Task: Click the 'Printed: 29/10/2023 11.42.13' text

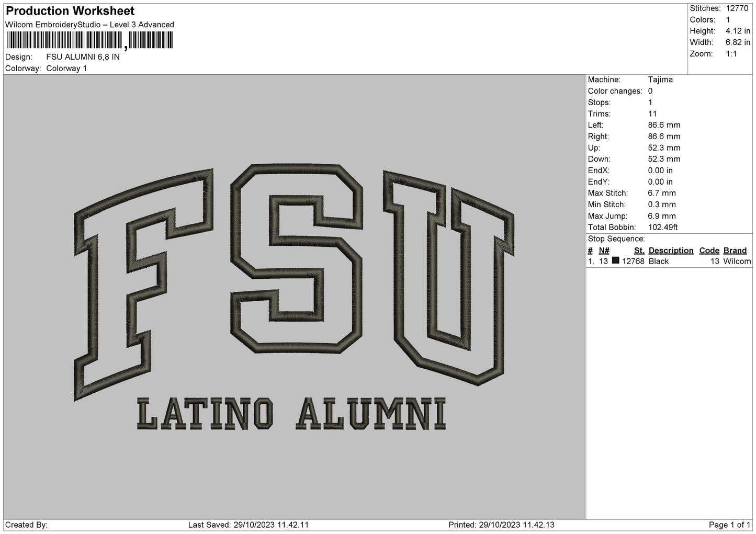Action: point(501,525)
